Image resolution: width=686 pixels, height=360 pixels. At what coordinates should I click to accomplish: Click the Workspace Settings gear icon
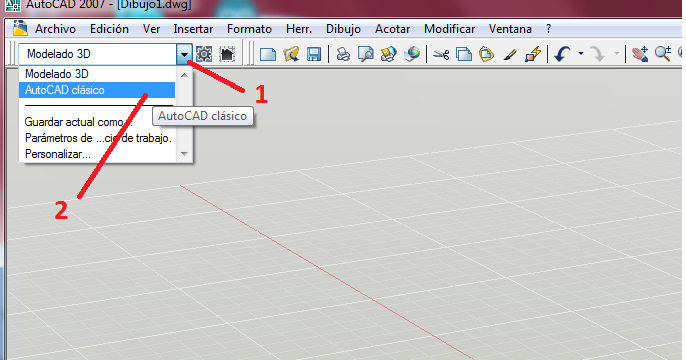point(204,54)
